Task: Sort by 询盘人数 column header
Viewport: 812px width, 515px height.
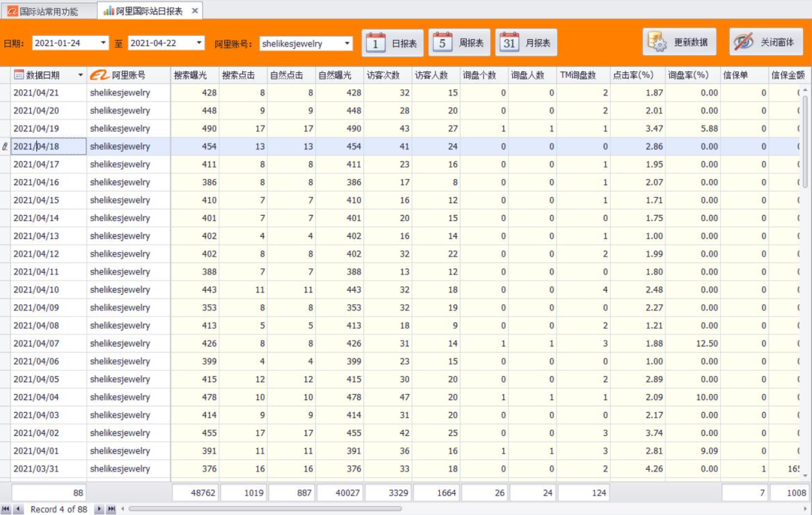Action: [532, 75]
